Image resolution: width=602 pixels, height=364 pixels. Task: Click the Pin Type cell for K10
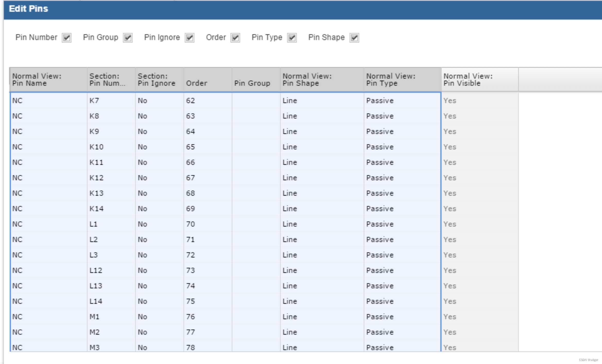pyautogui.click(x=402, y=147)
